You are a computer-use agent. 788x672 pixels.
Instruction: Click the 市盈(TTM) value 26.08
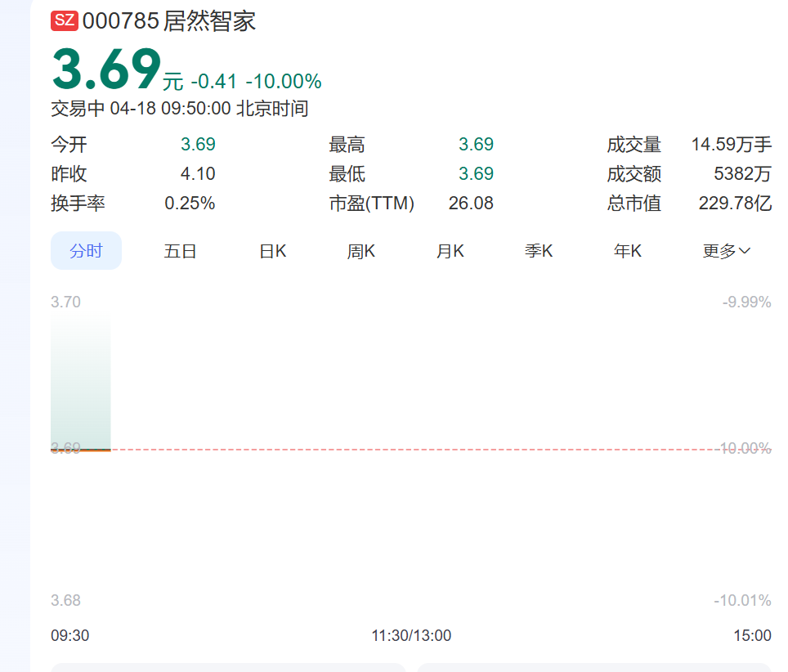pos(471,203)
